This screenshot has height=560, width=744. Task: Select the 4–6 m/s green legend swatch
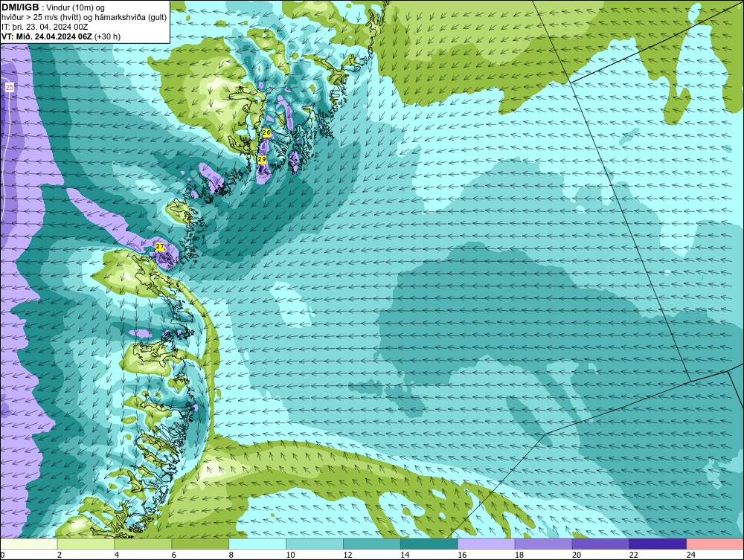[x=143, y=544]
